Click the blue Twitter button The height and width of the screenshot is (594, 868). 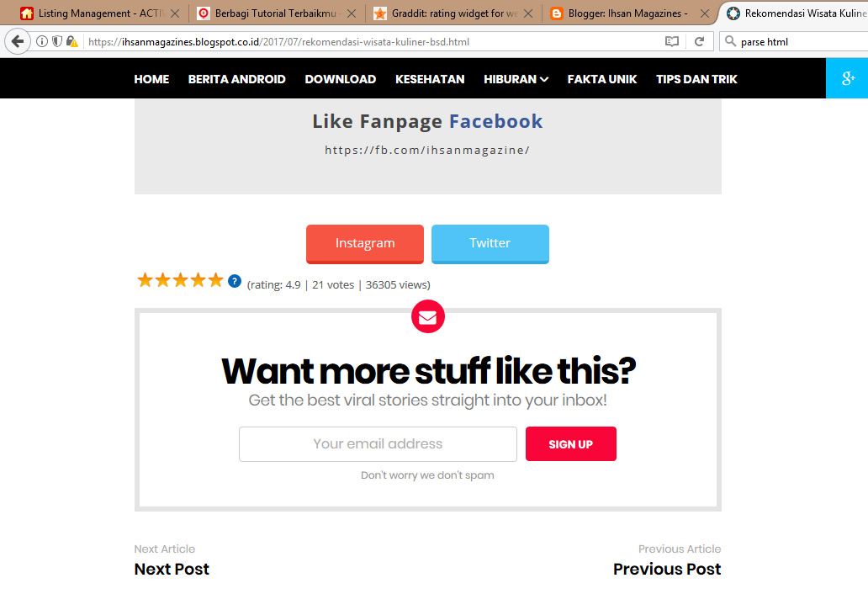point(490,244)
